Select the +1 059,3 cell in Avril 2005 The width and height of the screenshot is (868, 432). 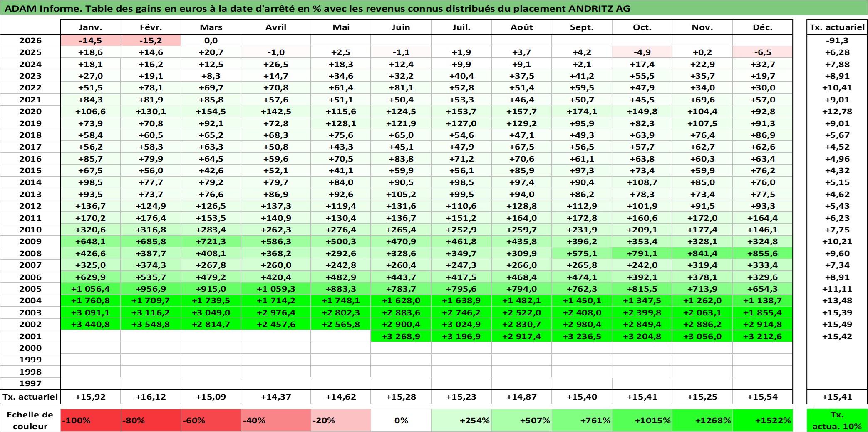tap(276, 289)
